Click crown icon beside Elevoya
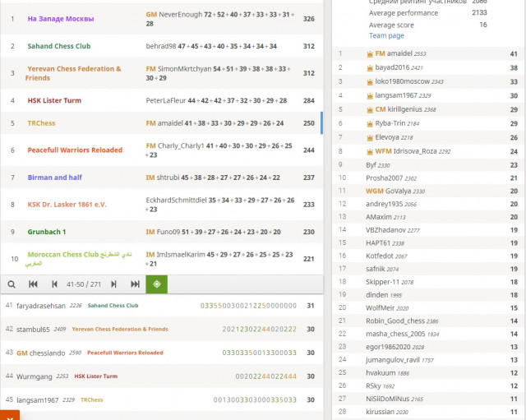Image resolution: width=526 pixels, height=420 pixels. [370, 137]
